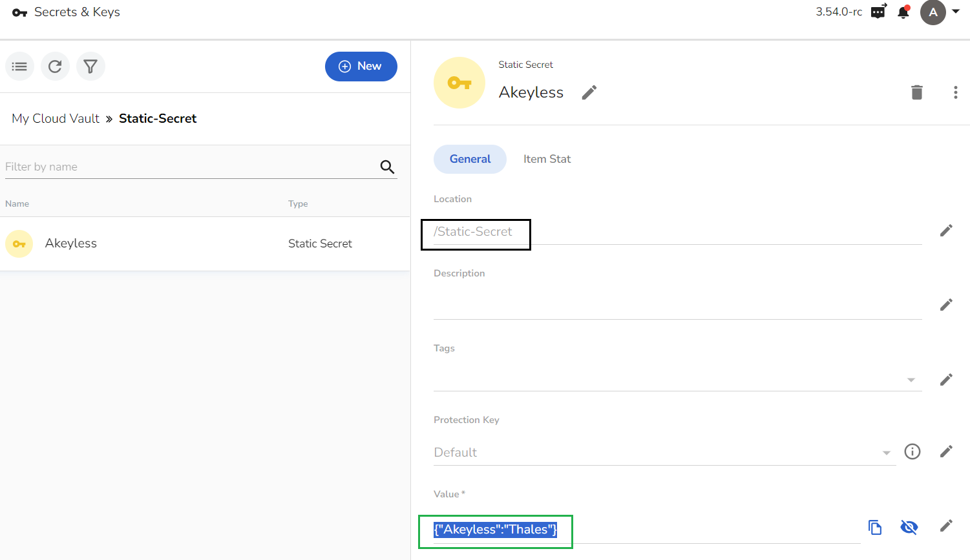
Task: View the Protection Key info tooltip
Action: [912, 451]
